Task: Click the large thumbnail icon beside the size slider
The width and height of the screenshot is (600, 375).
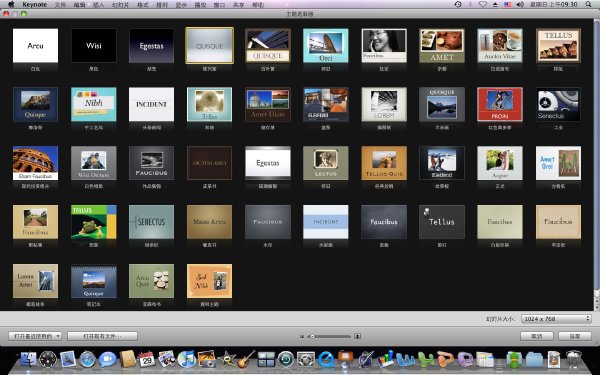Action: click(357, 336)
